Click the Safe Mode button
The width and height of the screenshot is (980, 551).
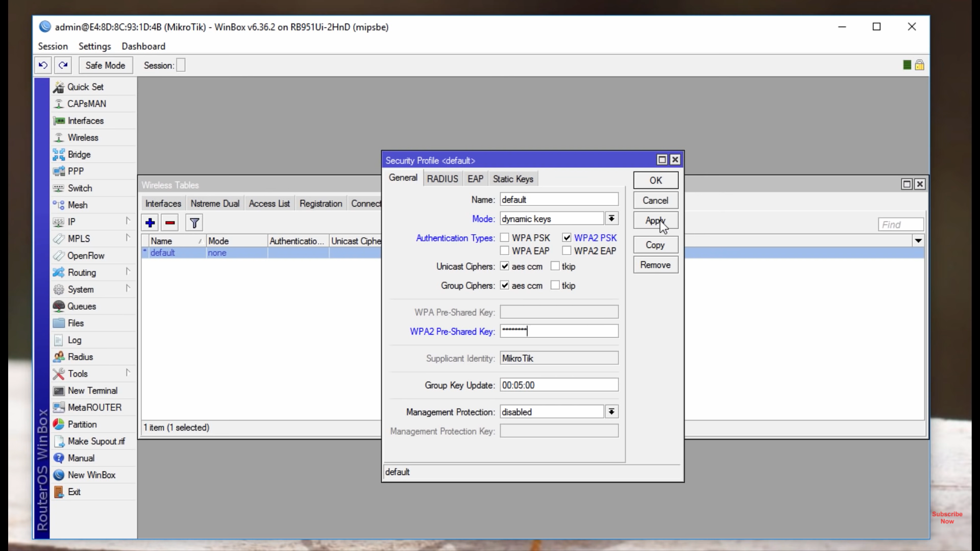coord(105,65)
